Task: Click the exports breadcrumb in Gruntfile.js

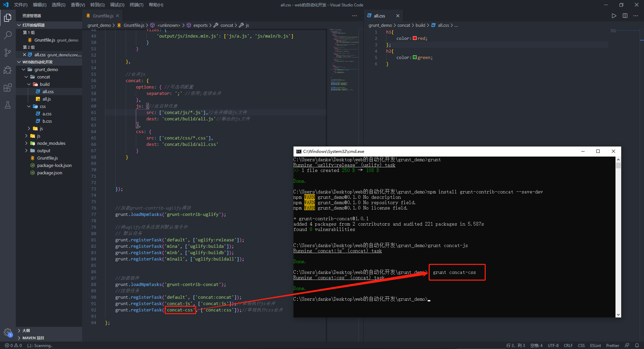Action: click(201, 25)
